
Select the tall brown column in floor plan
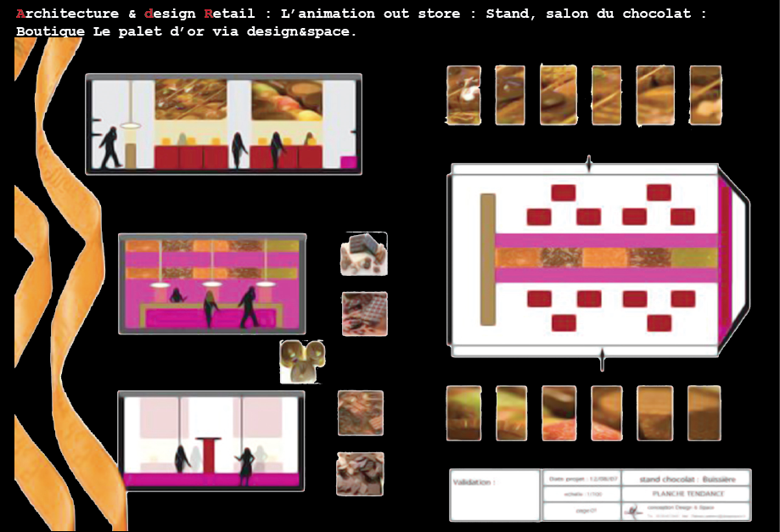tap(487, 259)
